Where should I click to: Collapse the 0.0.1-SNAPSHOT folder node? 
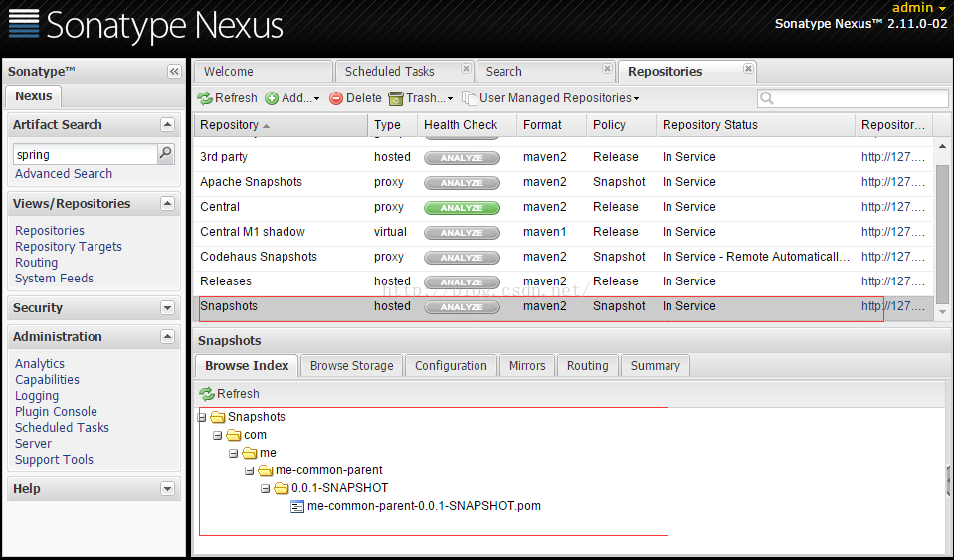(265, 488)
